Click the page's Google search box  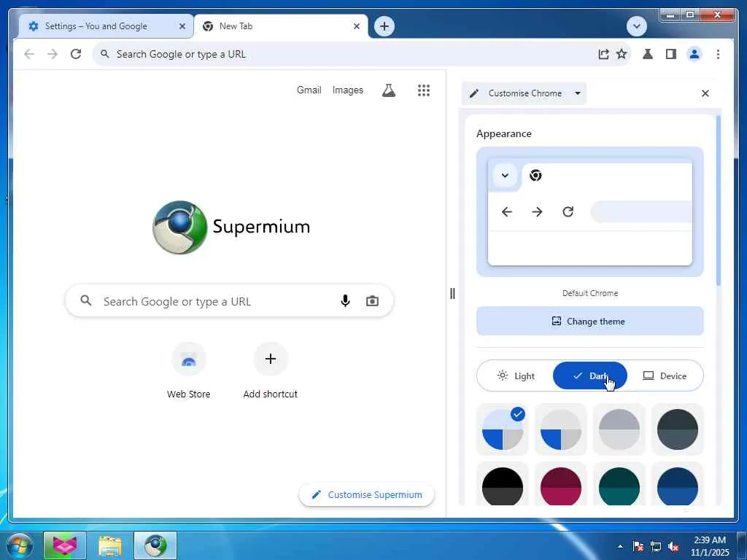(228, 301)
